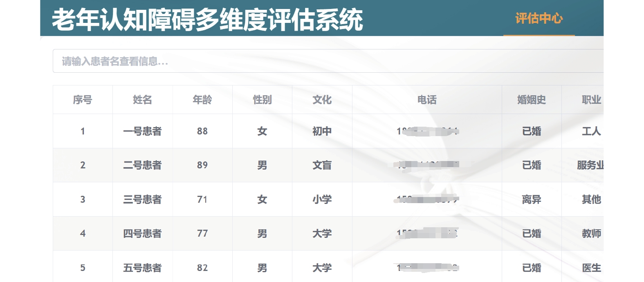Image resolution: width=644 pixels, height=282 pixels.
Task: Click the 婚姻史 column header
Action: [532, 100]
